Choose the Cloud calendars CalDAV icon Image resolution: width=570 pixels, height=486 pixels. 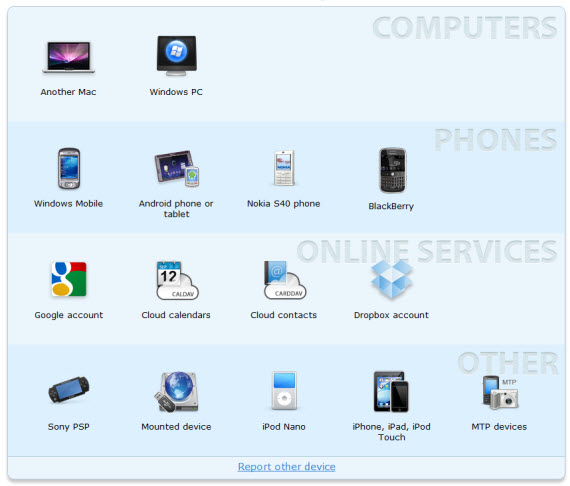tap(177, 280)
